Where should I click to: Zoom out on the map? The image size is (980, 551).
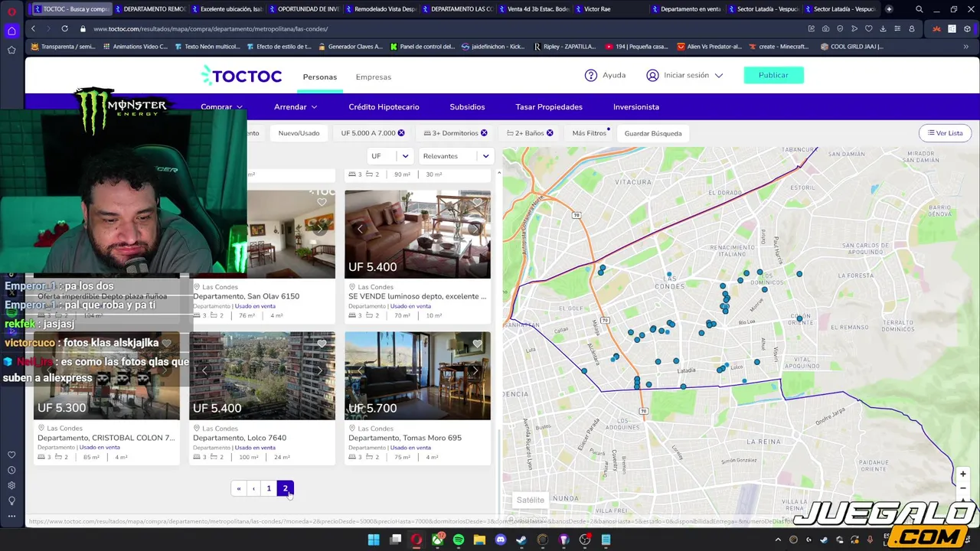[963, 488]
